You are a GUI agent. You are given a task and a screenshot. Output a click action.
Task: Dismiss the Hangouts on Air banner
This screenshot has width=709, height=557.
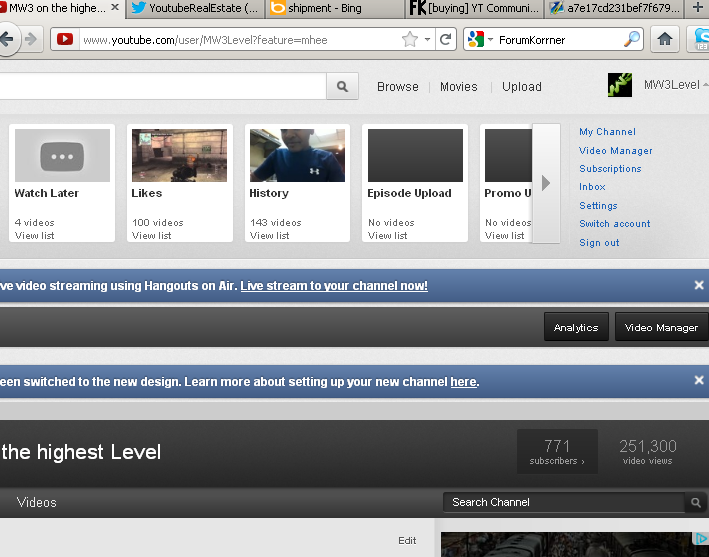(699, 285)
